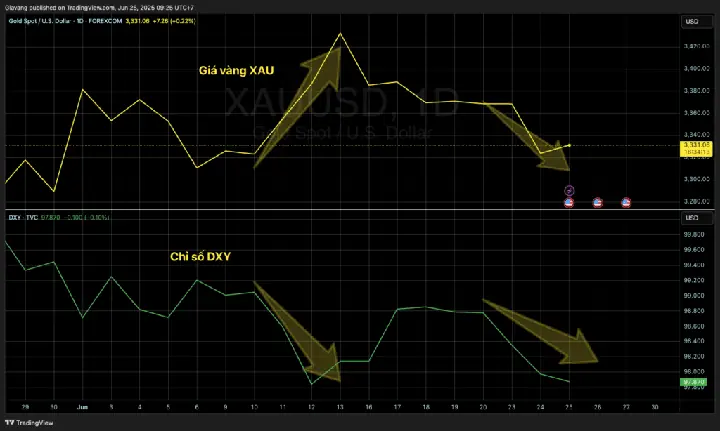The height and width of the screenshot is (431, 720).
Task: Click the first down arrow on DXY chart
Action: click(298, 330)
